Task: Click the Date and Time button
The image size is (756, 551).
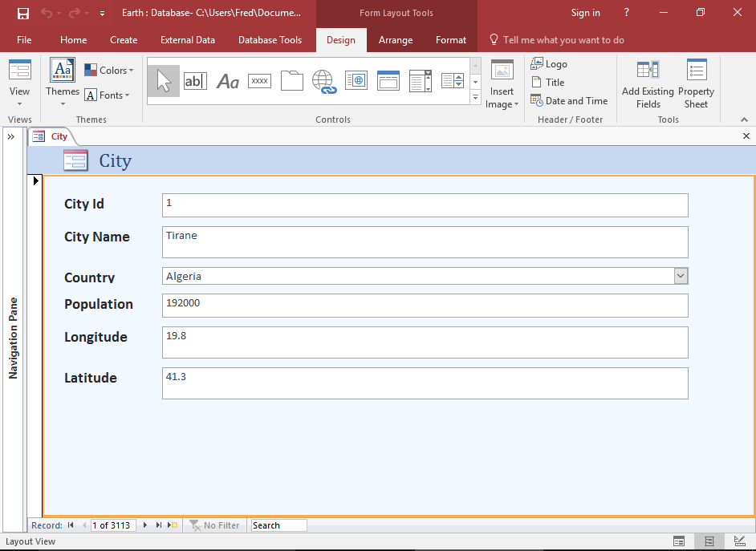Action: [x=569, y=101]
